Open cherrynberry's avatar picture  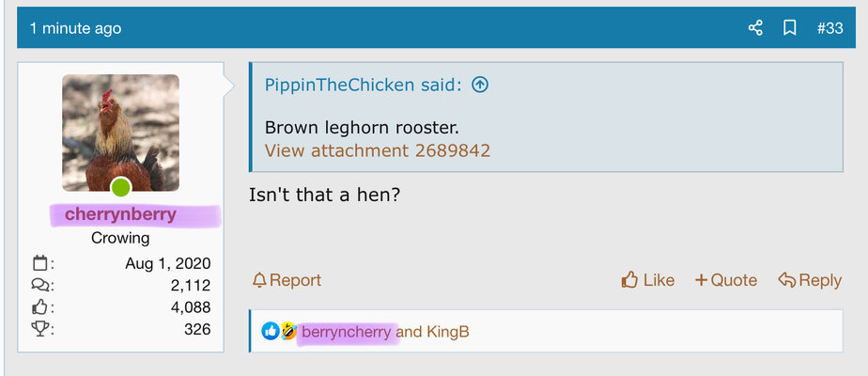120,133
